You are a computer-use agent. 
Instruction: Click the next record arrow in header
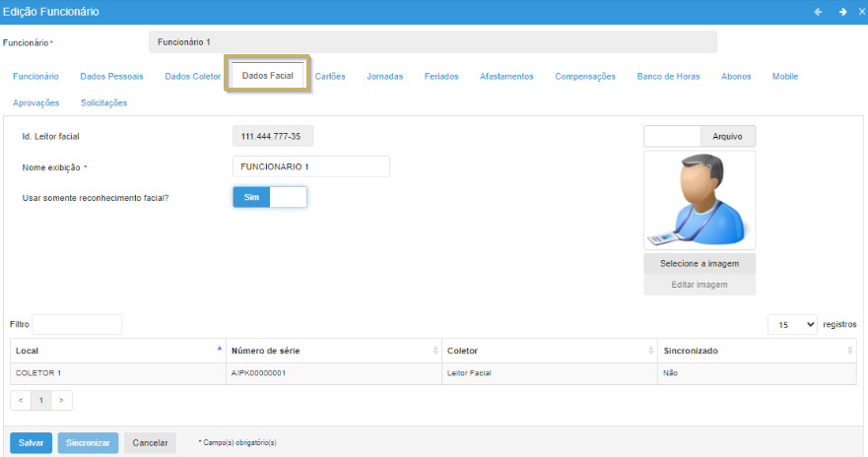pos(842,12)
